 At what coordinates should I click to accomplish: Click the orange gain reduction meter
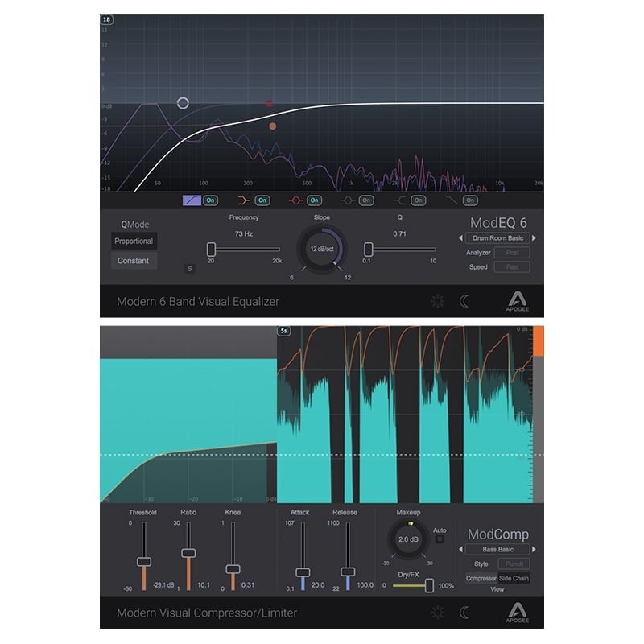coord(538,341)
